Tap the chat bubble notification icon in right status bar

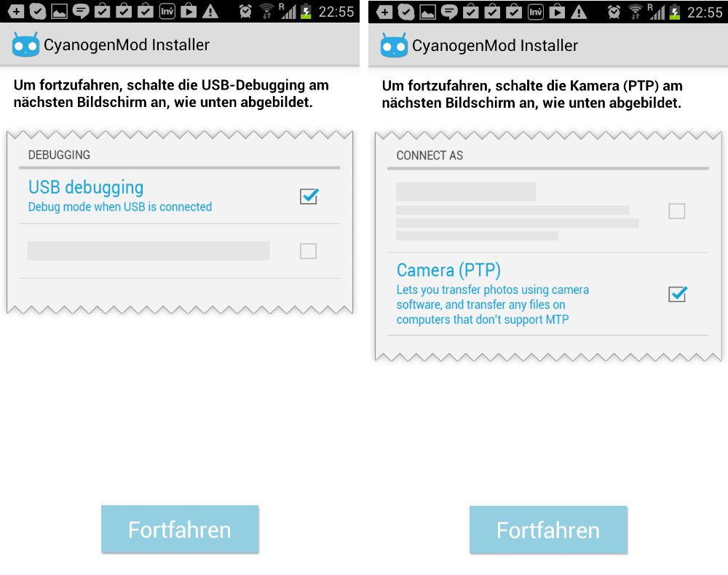(x=449, y=11)
